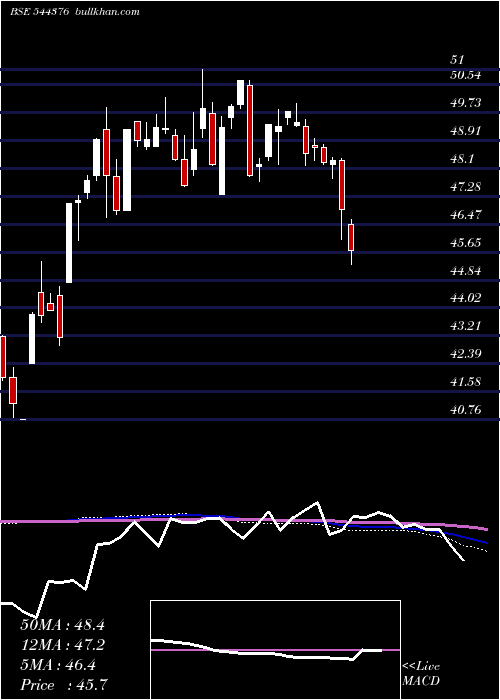Click the 51 top price label
Screen dimensions: 500x700
pyautogui.click(x=458, y=60)
